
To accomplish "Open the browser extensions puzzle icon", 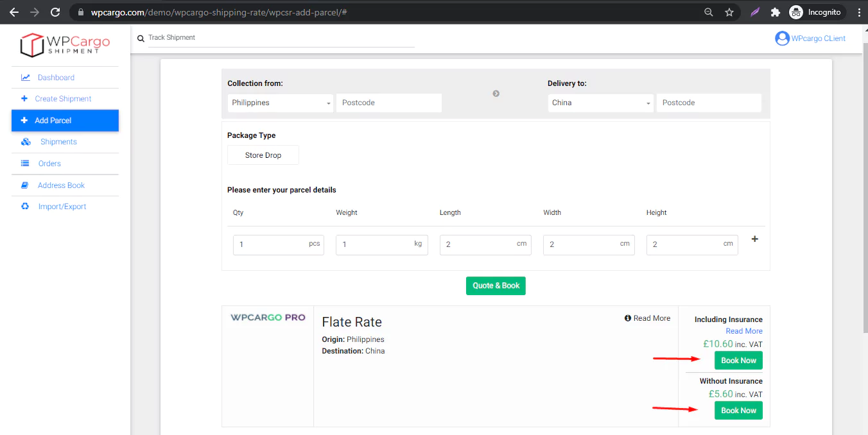I will (x=775, y=12).
